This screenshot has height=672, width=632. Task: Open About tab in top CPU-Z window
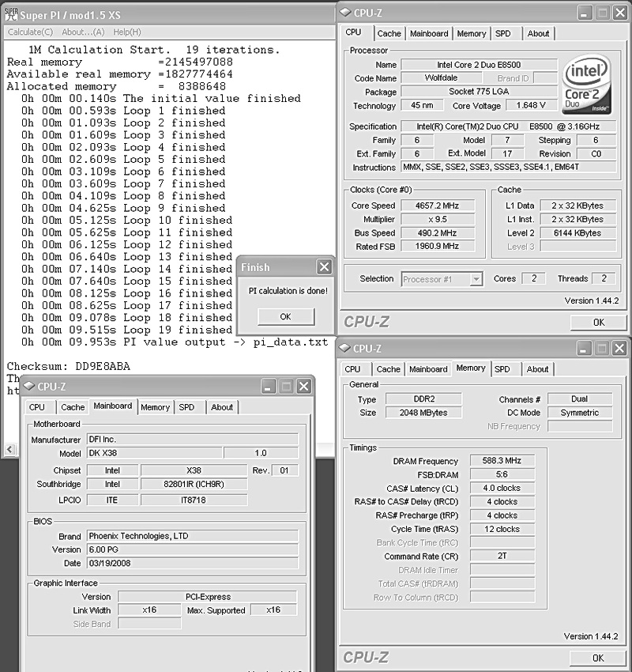(x=538, y=33)
